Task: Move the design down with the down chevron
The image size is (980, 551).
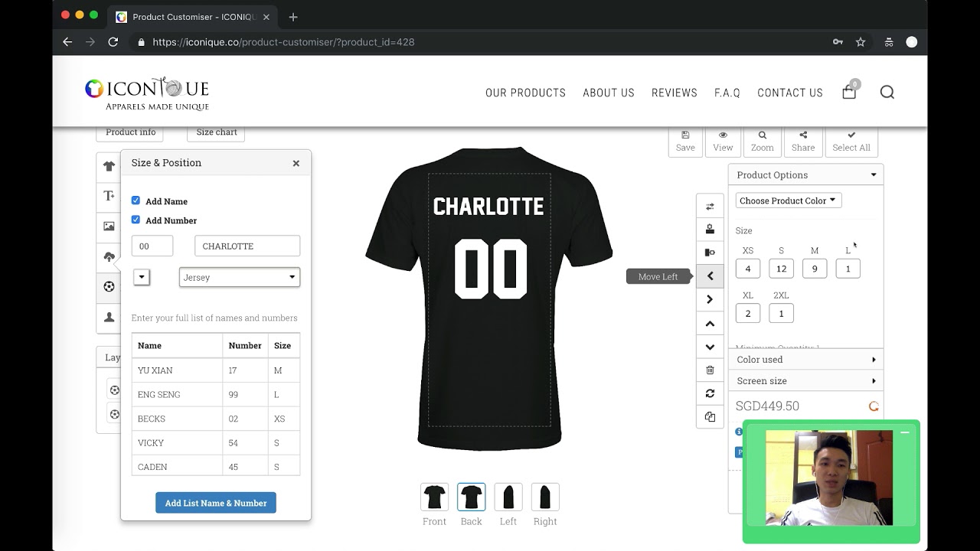Action: point(710,347)
